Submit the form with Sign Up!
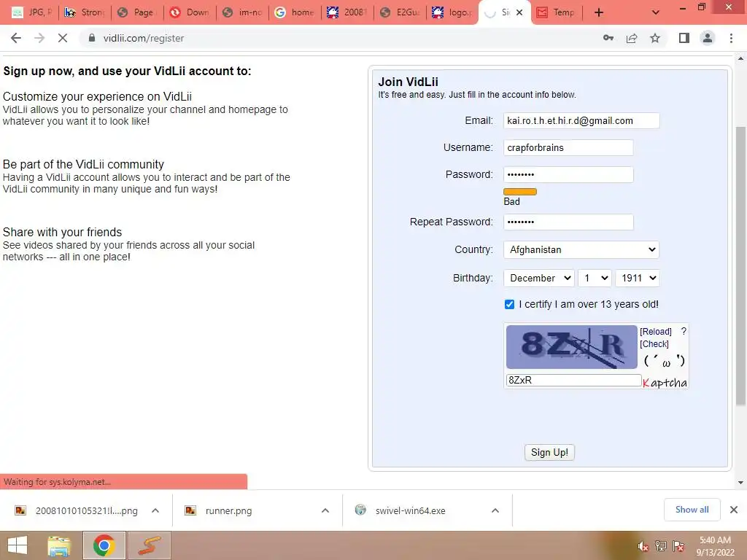The image size is (747, 560). click(x=549, y=452)
